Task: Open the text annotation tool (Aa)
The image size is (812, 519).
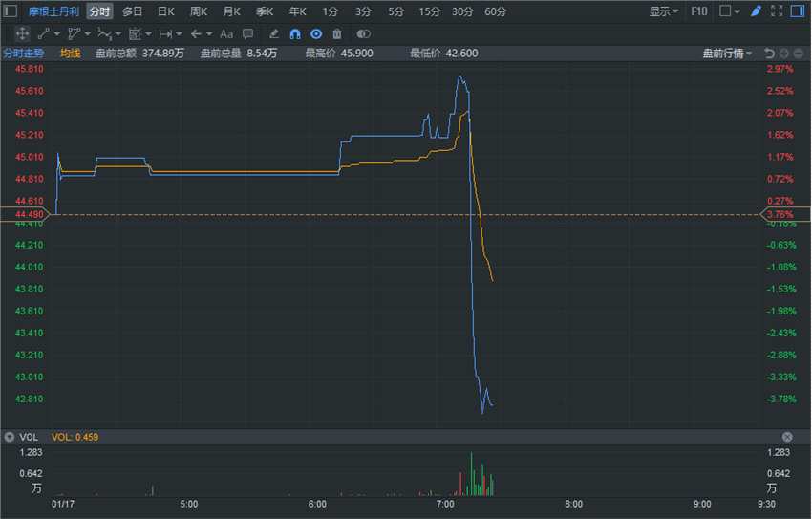Action: 226,34
